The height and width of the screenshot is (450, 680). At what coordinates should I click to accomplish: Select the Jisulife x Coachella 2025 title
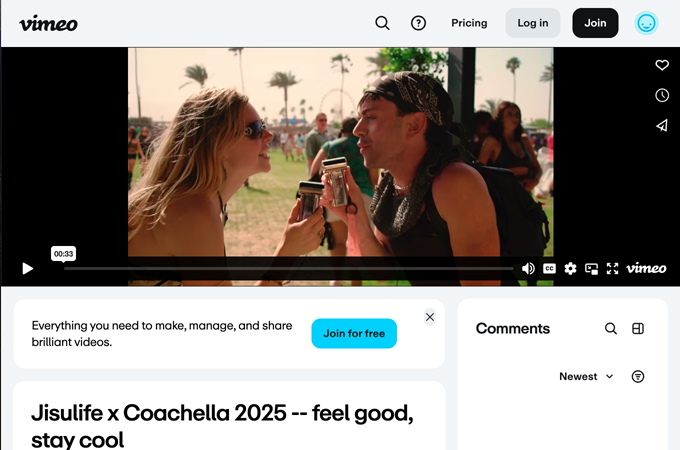click(222, 426)
